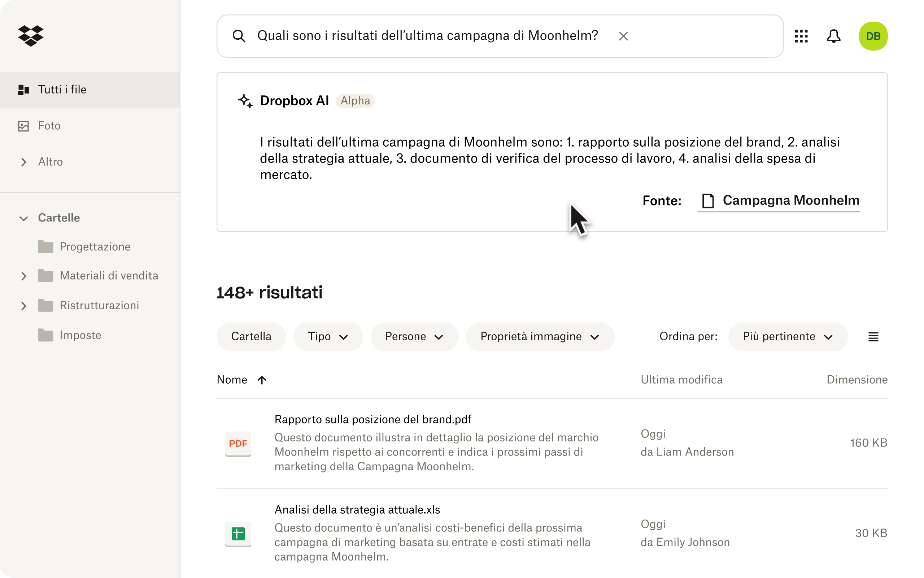The height and width of the screenshot is (578, 924).
Task: Click the Fonte label
Action: click(662, 201)
